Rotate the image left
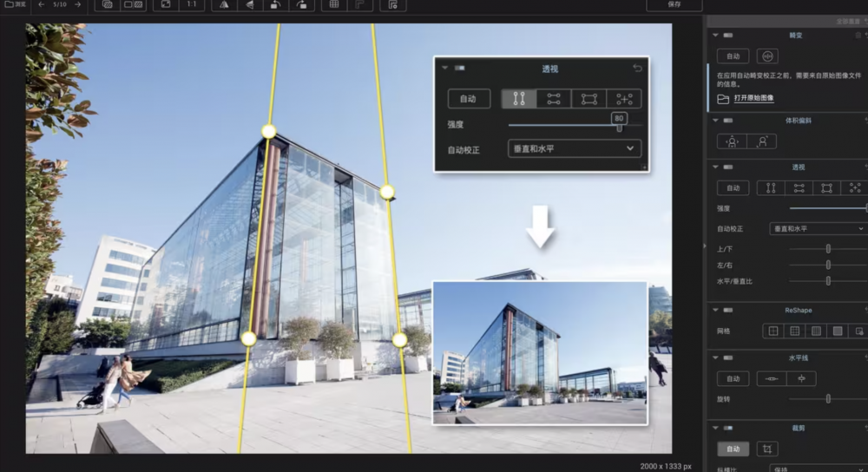Image resolution: width=868 pixels, height=472 pixels. [275, 3]
